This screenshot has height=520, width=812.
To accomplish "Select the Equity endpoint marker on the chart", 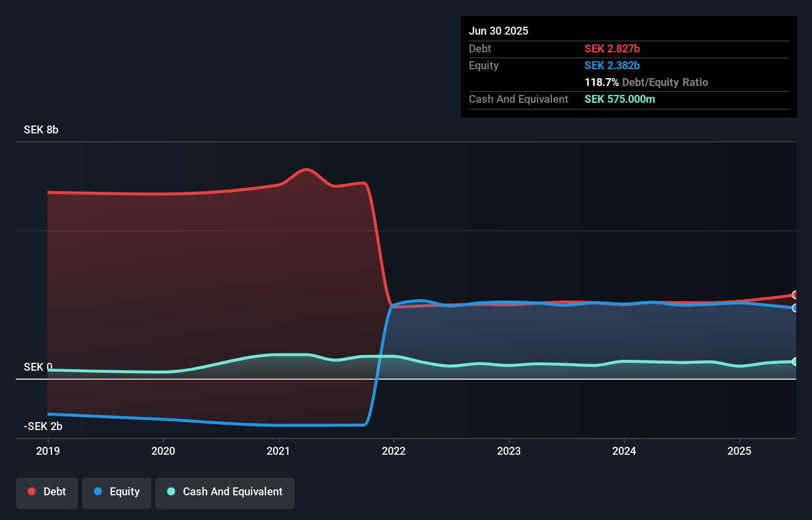I will (x=794, y=308).
